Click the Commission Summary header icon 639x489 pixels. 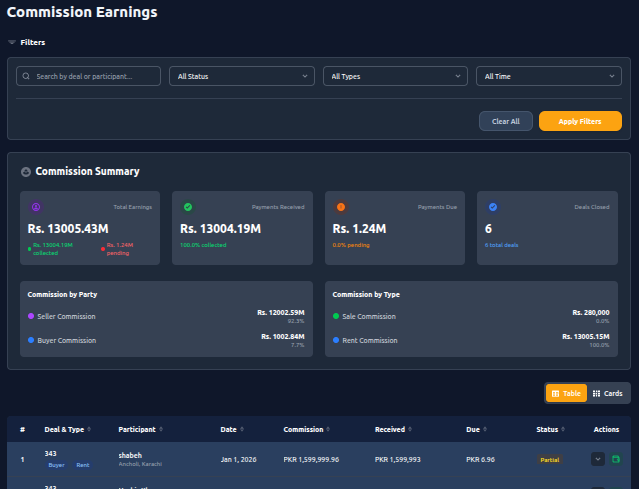[x=26, y=172]
